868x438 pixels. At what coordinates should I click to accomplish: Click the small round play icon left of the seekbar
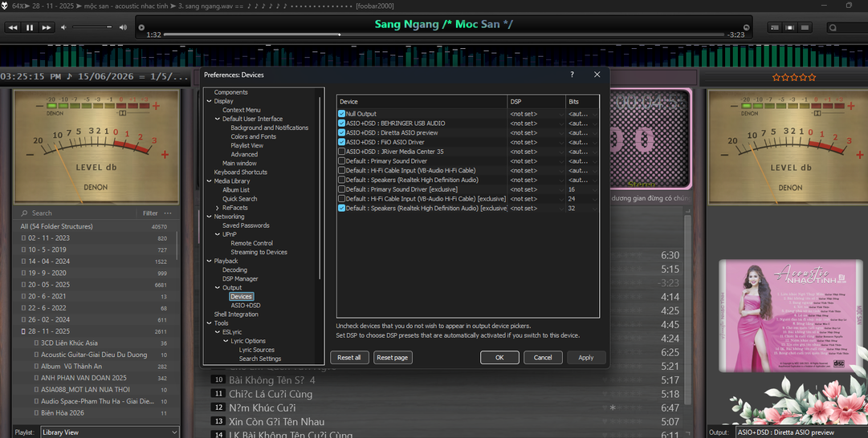click(x=141, y=27)
